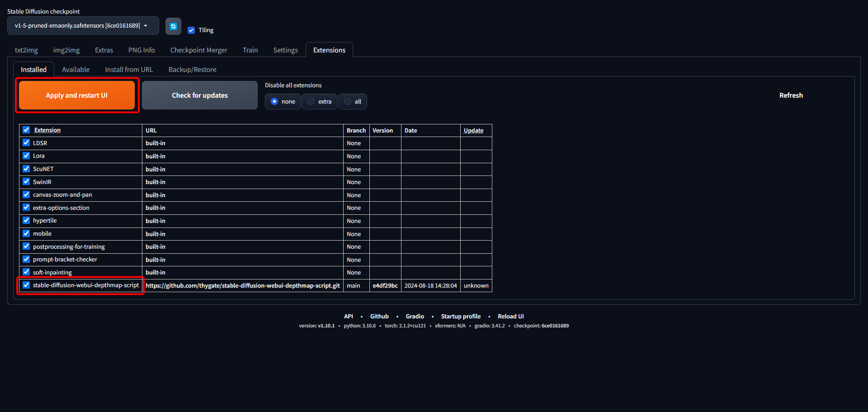Toggle the Tiling checkbox

tap(191, 30)
